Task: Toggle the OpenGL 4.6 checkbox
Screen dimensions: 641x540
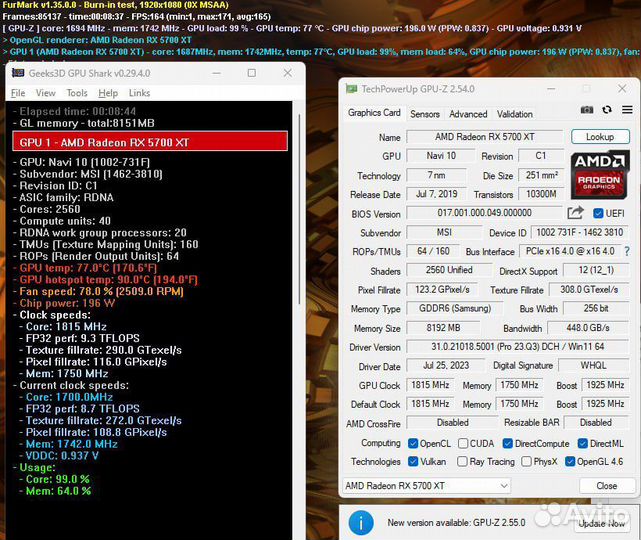Action: [570, 462]
